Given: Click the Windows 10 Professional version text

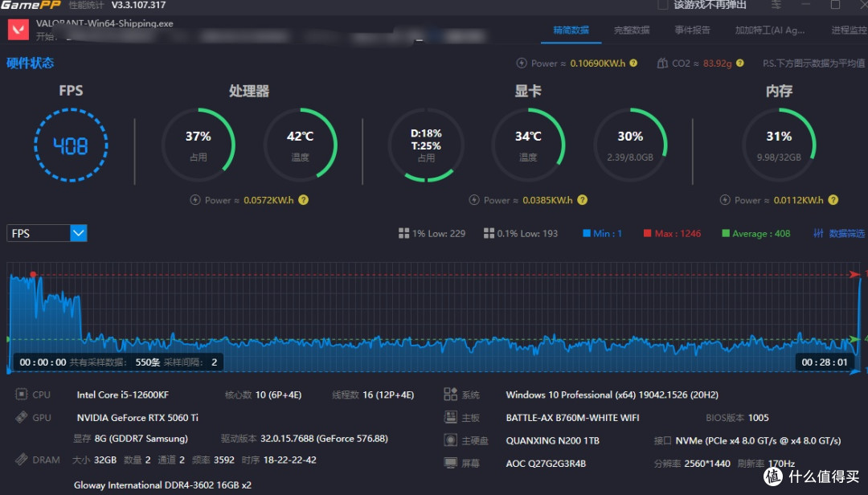Looking at the screenshot, I should pos(612,395).
